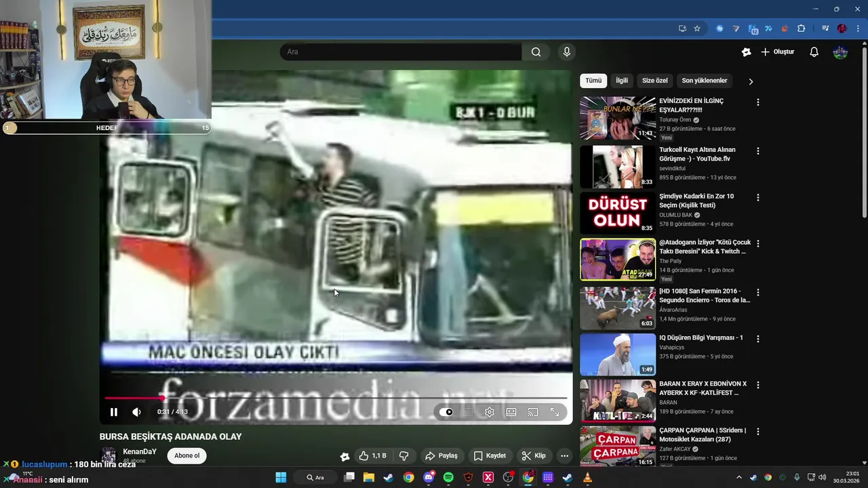868x488 pixels.
Task: Select the İlgili filter chip
Action: 622,81
